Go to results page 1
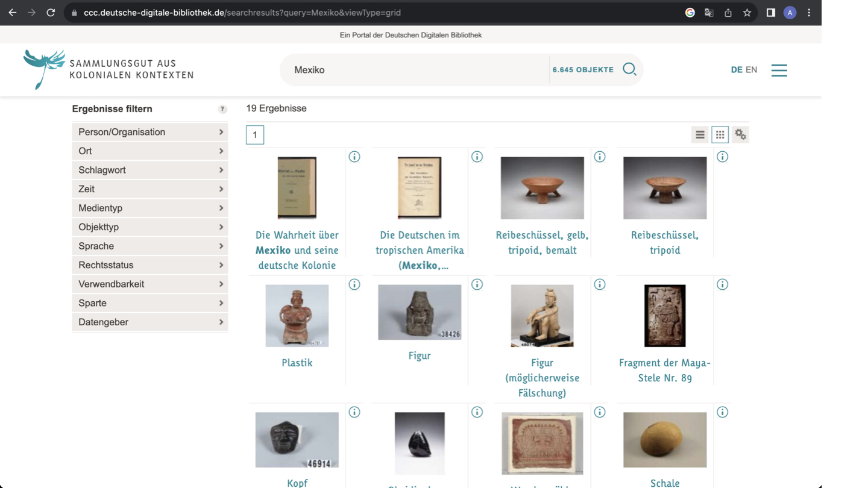 255,135
